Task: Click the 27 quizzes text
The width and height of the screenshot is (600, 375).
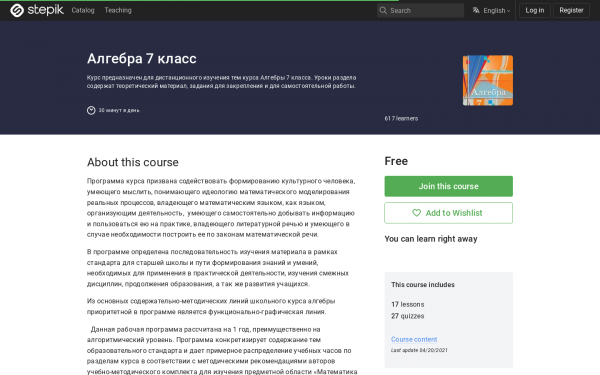Action: pyautogui.click(x=408, y=316)
